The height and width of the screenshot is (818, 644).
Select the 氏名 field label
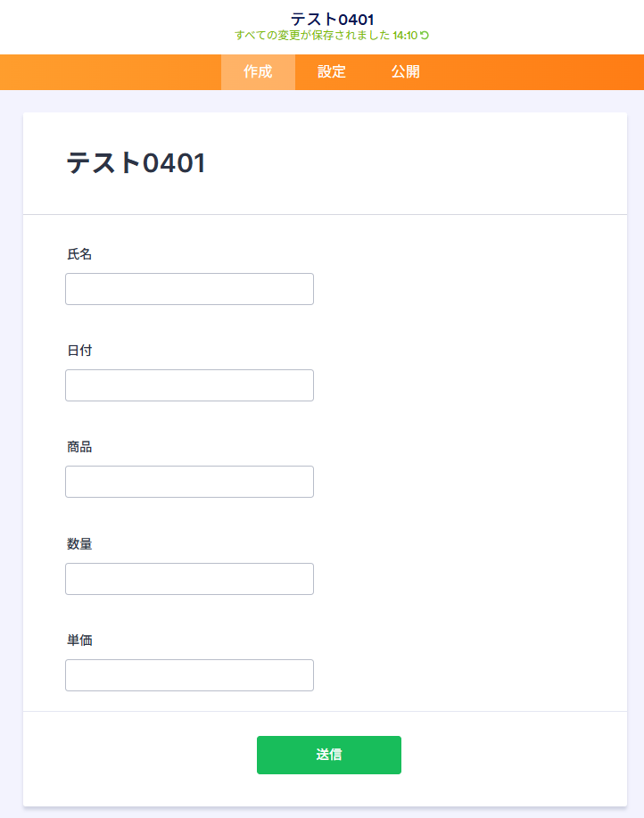click(79, 254)
